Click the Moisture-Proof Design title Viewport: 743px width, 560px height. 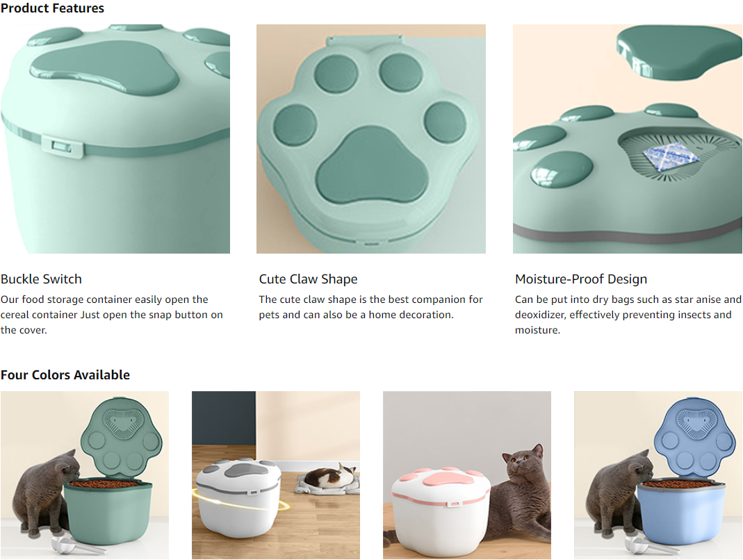581,279
